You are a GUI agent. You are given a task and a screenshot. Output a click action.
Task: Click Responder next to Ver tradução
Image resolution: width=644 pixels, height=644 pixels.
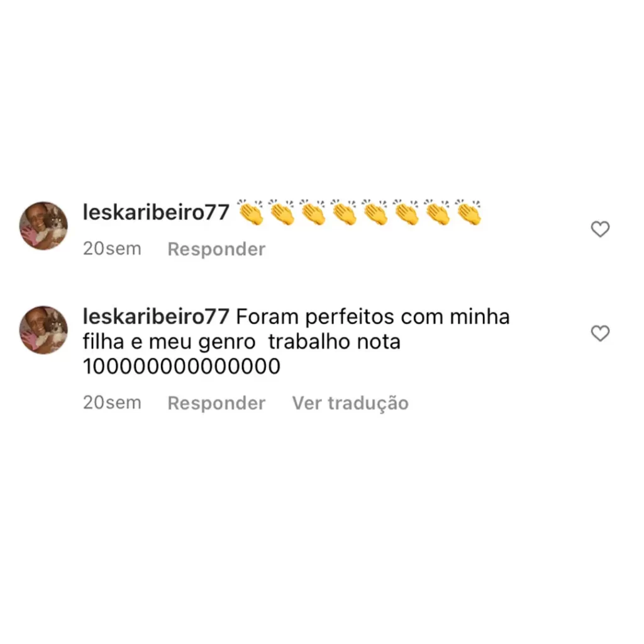[x=216, y=403]
